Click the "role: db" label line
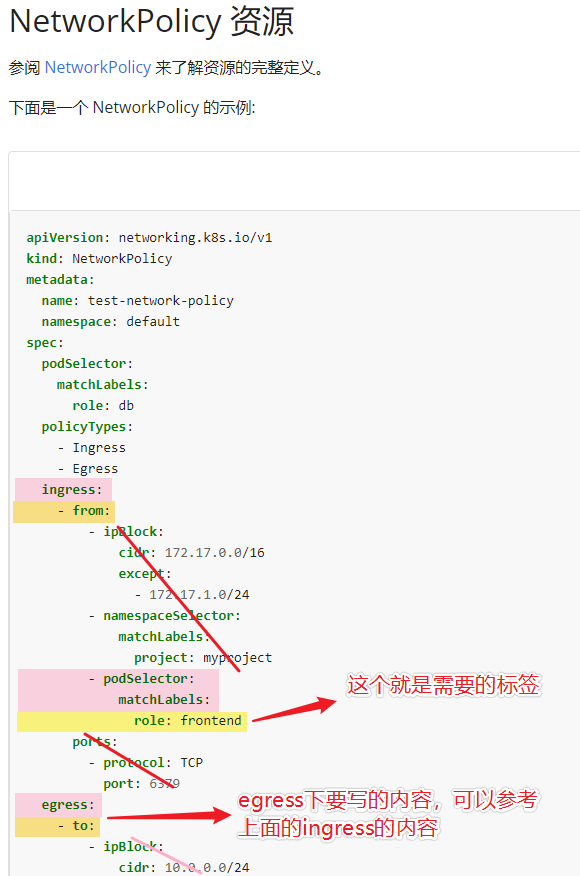 tap(103, 406)
